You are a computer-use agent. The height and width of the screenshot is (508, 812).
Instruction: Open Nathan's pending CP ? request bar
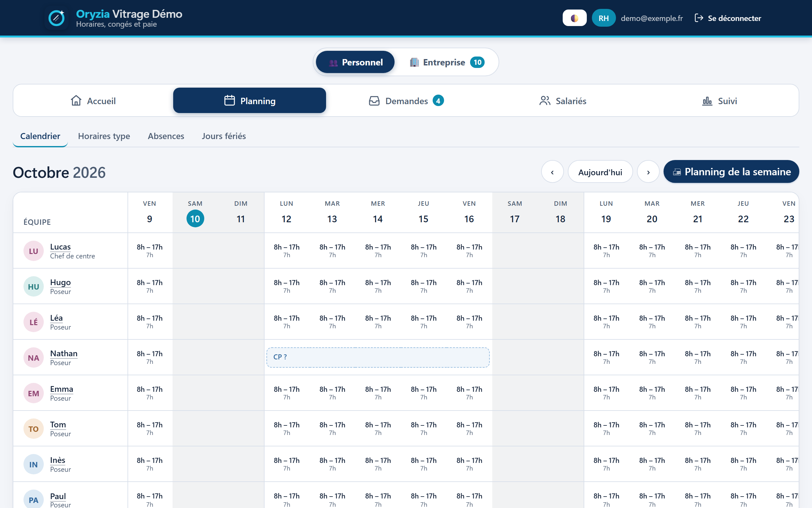(x=378, y=357)
